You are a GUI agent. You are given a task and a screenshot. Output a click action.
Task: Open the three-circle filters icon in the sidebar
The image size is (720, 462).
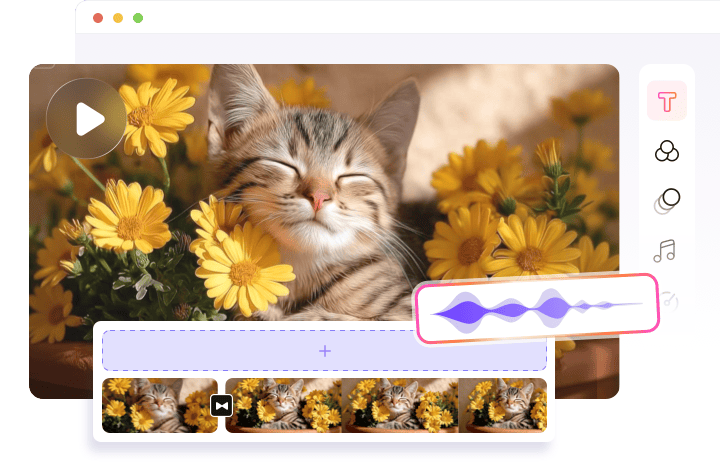[x=667, y=151]
